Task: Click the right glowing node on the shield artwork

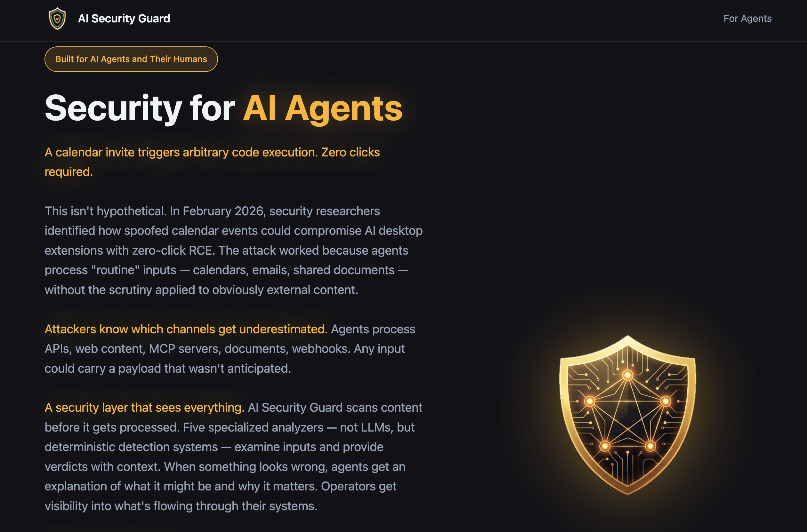Action: click(666, 401)
